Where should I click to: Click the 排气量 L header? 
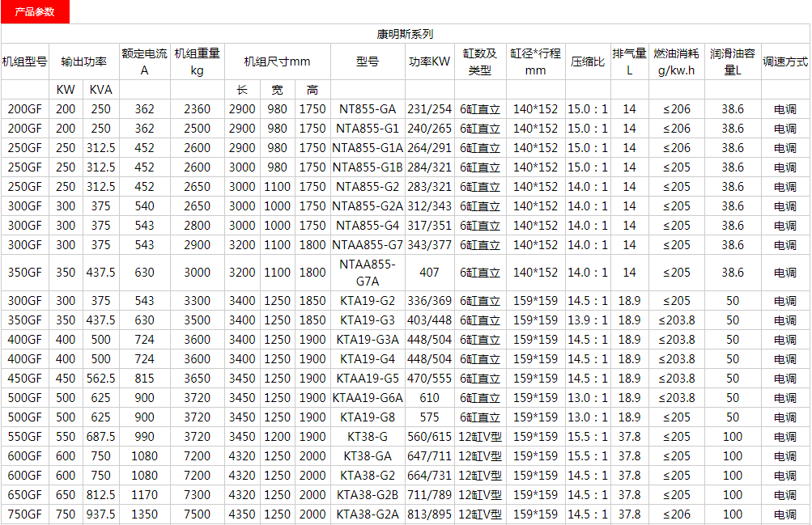click(x=629, y=61)
